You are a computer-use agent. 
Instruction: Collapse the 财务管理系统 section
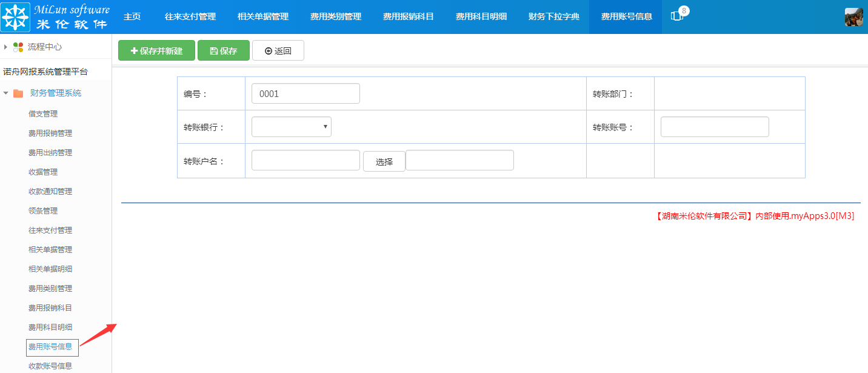[x=6, y=93]
